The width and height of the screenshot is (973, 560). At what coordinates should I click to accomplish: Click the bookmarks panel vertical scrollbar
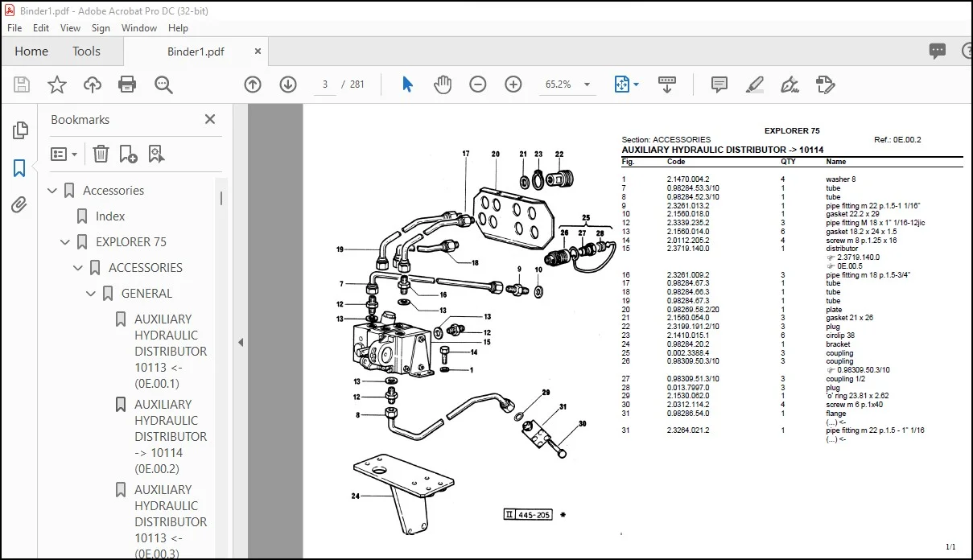(x=221, y=198)
